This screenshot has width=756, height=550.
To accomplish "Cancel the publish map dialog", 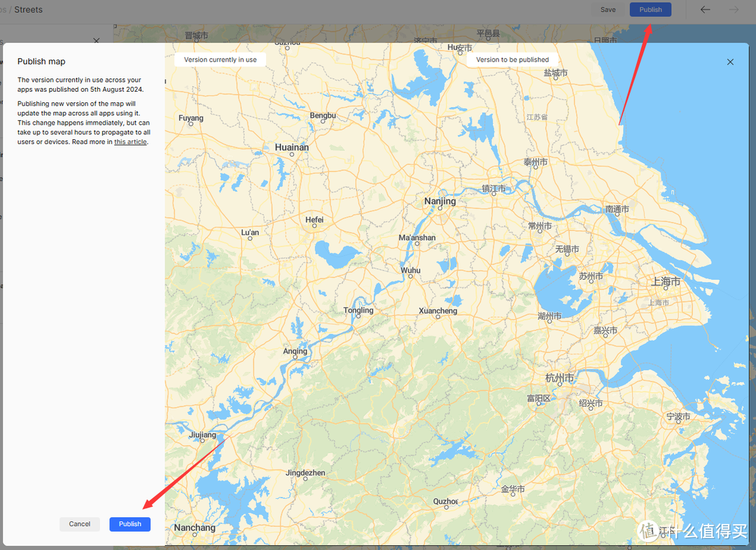I will (80, 524).
